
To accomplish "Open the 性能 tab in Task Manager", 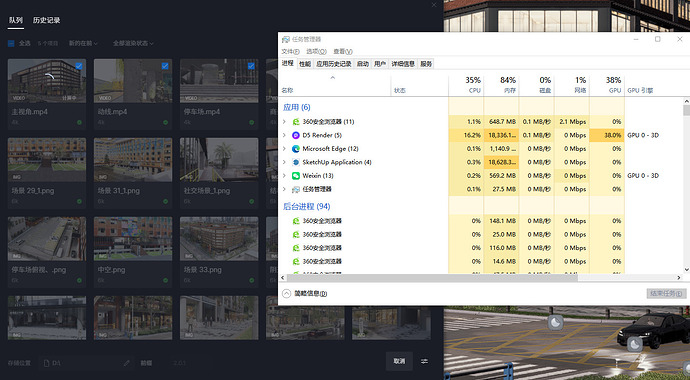I will click(305, 64).
